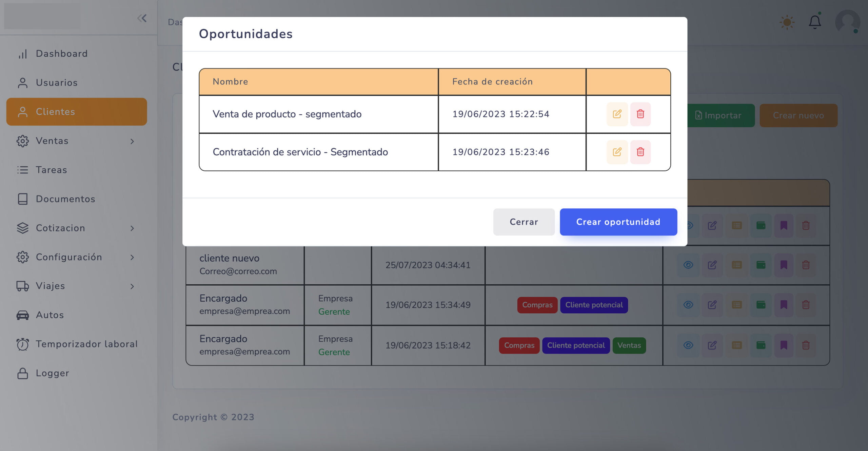868x451 pixels.
Task: Expand the Cotizacion submenu chevron
Action: [x=132, y=228]
